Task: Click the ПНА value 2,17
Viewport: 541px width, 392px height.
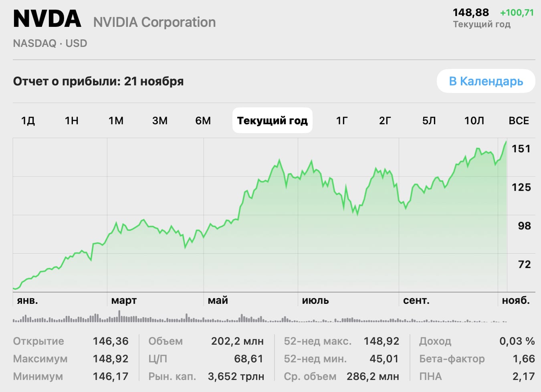Action: pyautogui.click(x=524, y=376)
